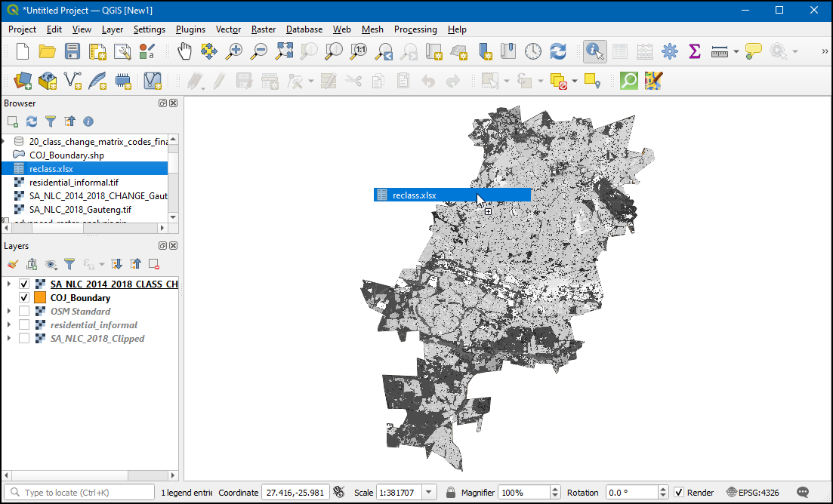Open the Raster menu

click(264, 29)
